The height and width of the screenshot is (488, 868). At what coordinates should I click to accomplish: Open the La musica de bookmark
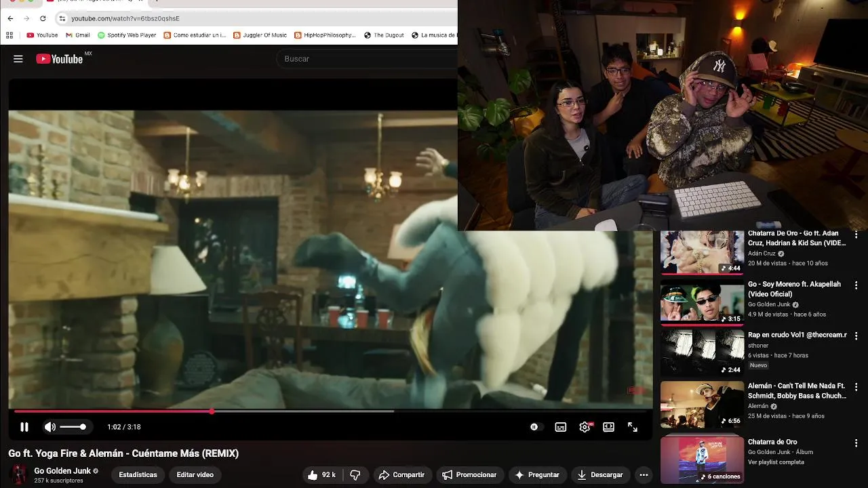(x=434, y=35)
